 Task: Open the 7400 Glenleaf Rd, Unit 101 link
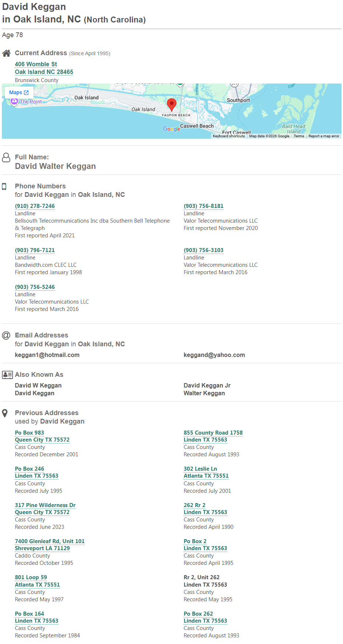(50, 541)
